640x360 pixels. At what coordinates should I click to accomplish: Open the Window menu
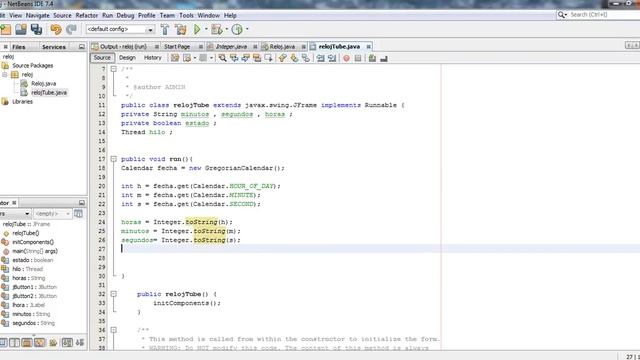pyautogui.click(x=209, y=15)
